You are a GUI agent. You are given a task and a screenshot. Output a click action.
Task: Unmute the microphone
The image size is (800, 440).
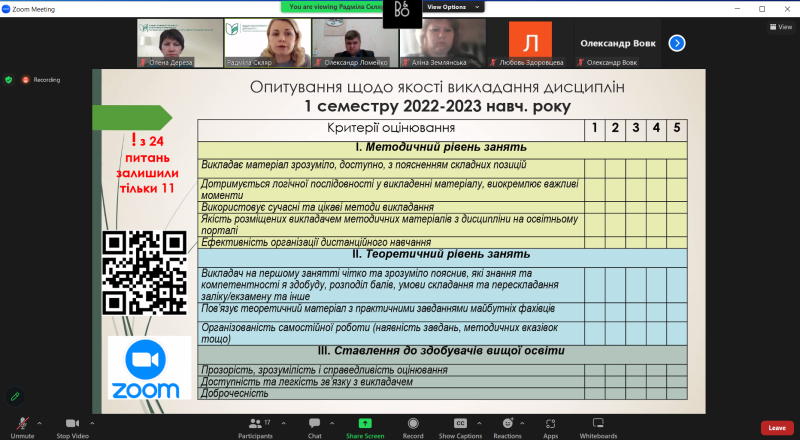(22, 428)
